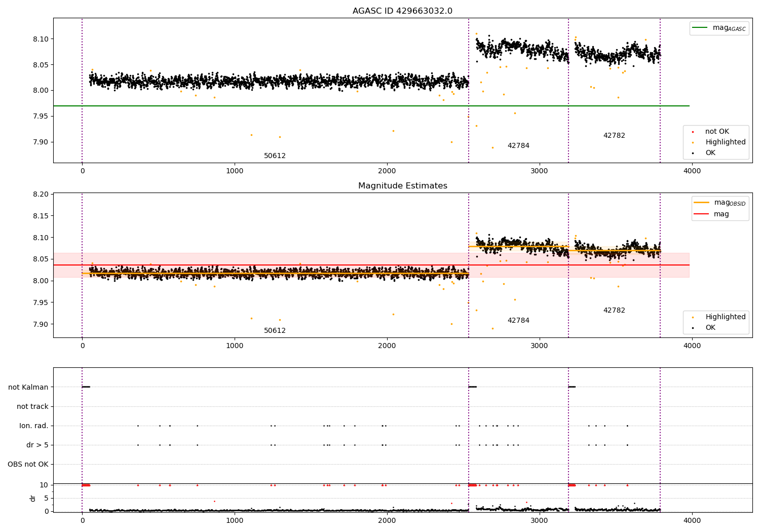Click the "dr" y-axis label
The image size is (760, 532).
[x=33, y=498]
